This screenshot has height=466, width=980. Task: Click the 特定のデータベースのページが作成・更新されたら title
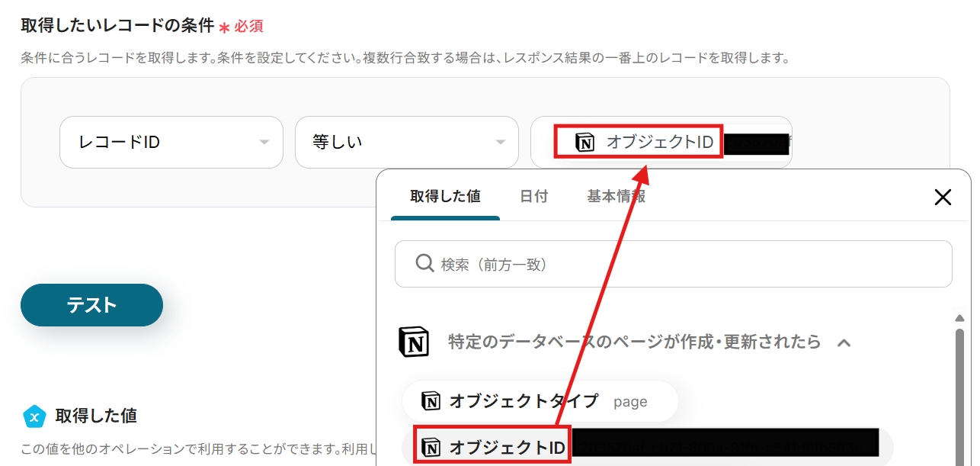635,342
